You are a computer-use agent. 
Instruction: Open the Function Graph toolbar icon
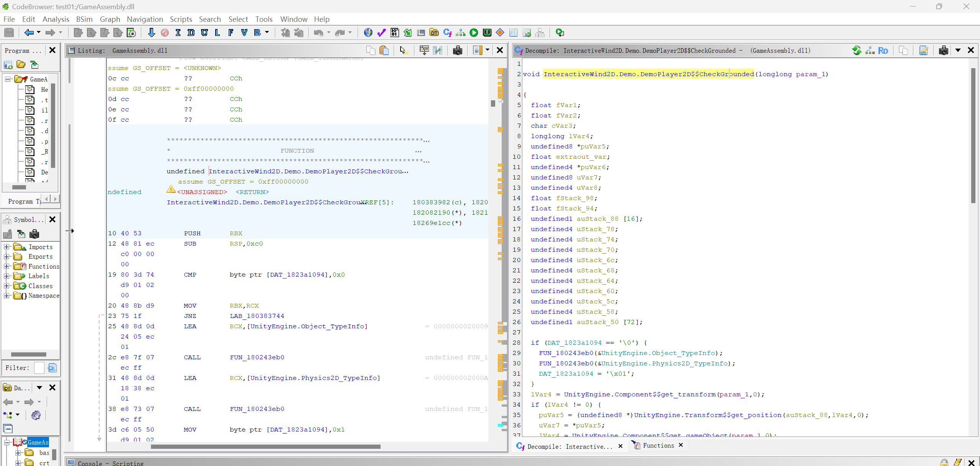(x=461, y=33)
